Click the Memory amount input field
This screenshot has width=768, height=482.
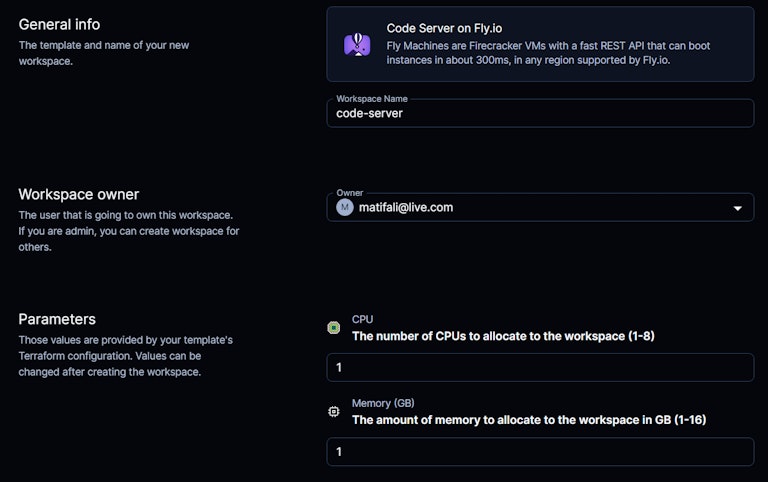[540, 452]
